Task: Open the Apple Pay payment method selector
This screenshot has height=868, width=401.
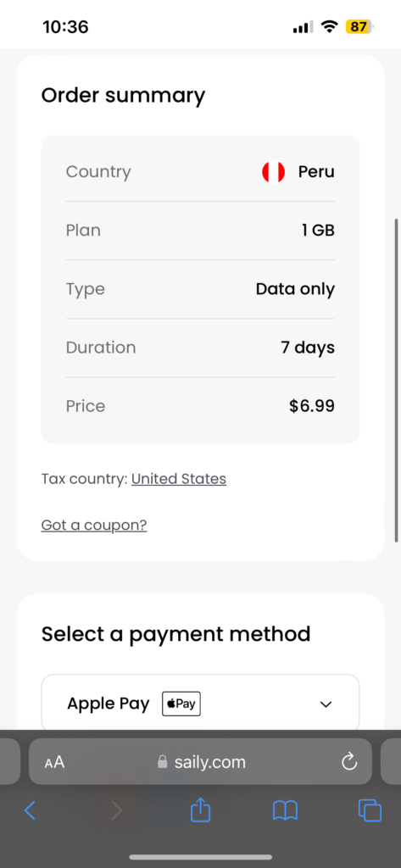Action: 200,704
